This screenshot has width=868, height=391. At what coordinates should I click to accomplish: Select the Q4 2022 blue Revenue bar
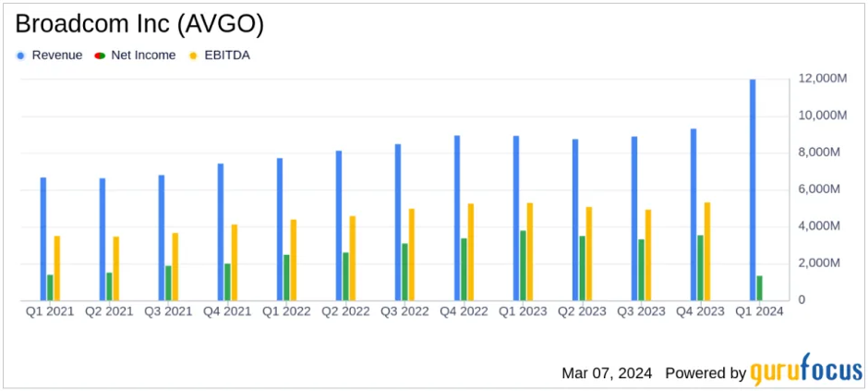[457, 218]
